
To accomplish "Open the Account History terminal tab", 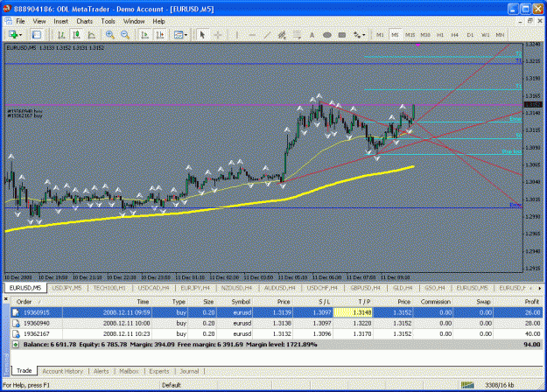I will [x=63, y=371].
